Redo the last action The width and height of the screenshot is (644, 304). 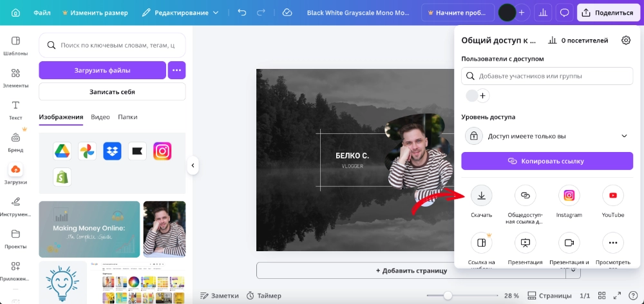tap(261, 13)
